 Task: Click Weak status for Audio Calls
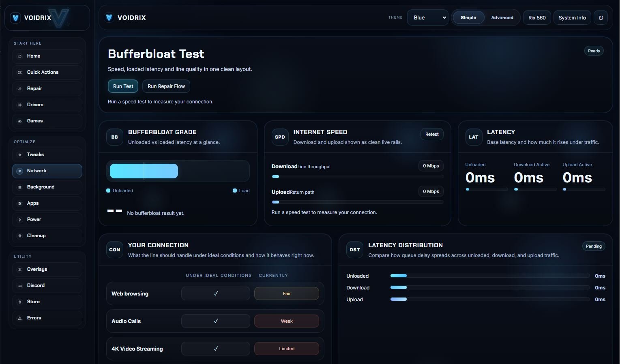tap(287, 321)
